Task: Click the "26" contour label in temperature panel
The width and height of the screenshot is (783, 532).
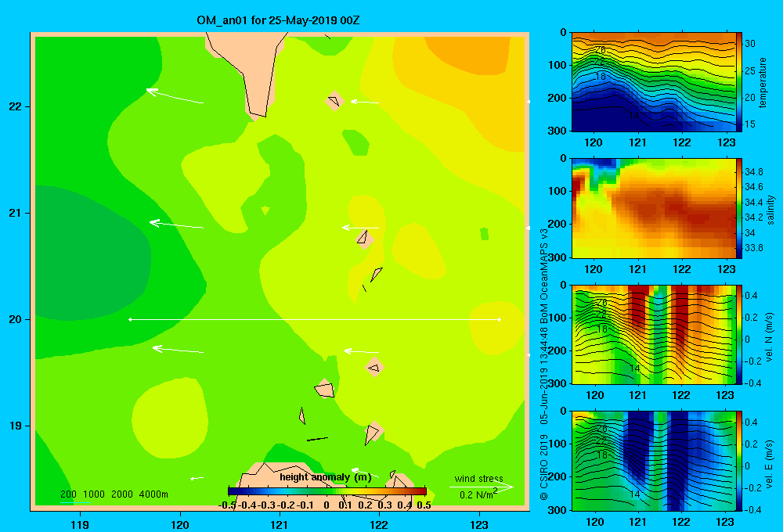Action: 601,50
